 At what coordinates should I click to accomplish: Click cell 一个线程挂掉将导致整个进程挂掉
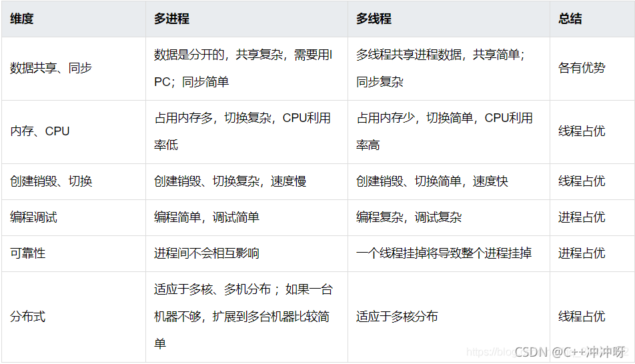tap(449, 254)
